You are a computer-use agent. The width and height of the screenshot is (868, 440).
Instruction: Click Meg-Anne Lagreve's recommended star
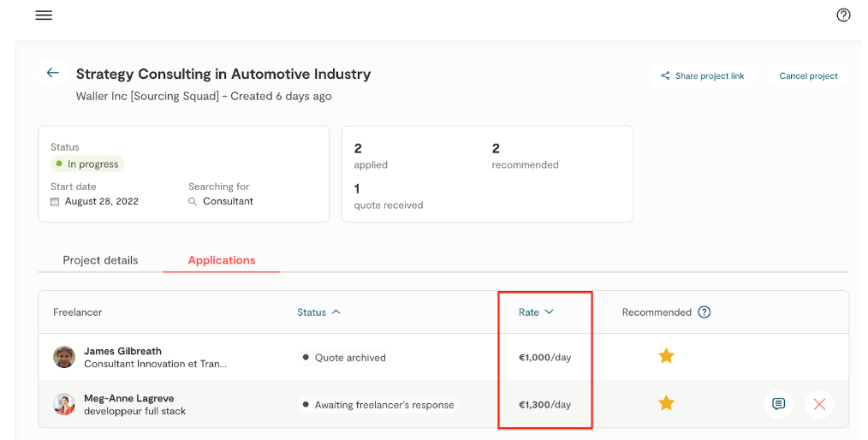point(666,403)
